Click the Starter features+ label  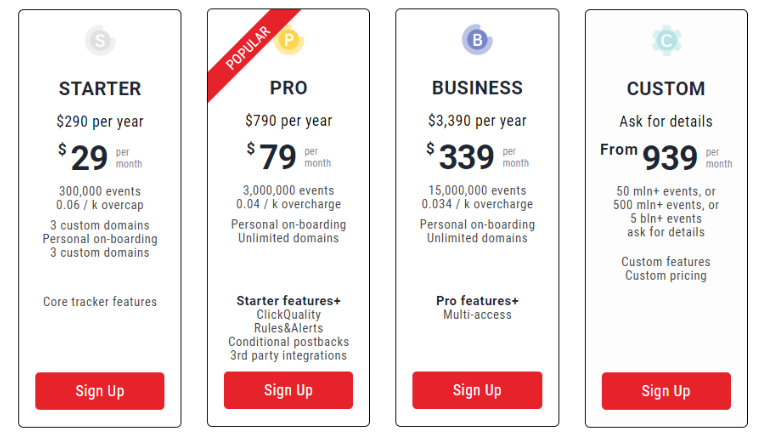point(289,301)
